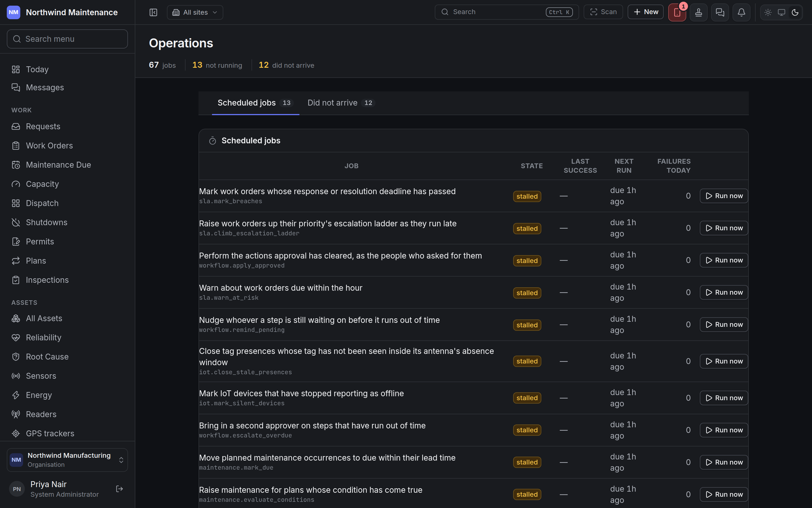Expand the Northwind Manufacturing organisation switcher
Viewport: 812px width, 508px height.
67,460
